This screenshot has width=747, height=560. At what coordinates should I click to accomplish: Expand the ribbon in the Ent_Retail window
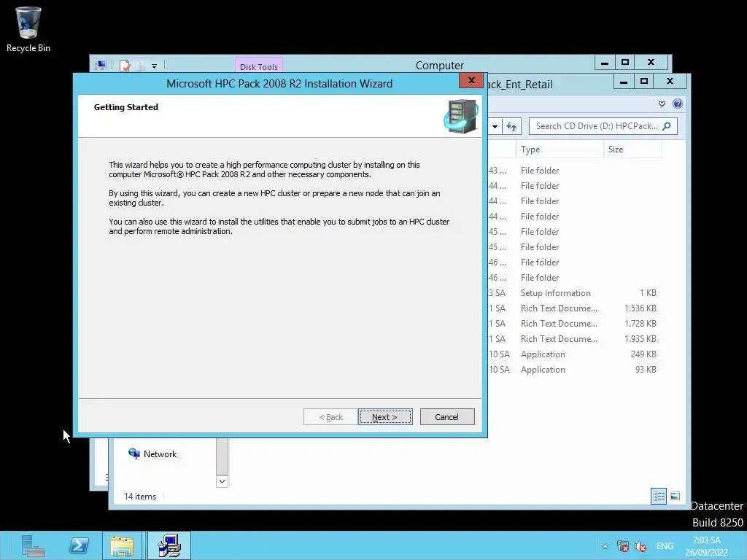662,104
